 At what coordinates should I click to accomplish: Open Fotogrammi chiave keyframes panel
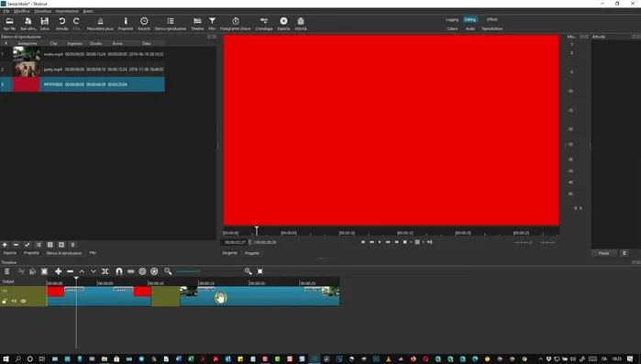pyautogui.click(x=236, y=24)
